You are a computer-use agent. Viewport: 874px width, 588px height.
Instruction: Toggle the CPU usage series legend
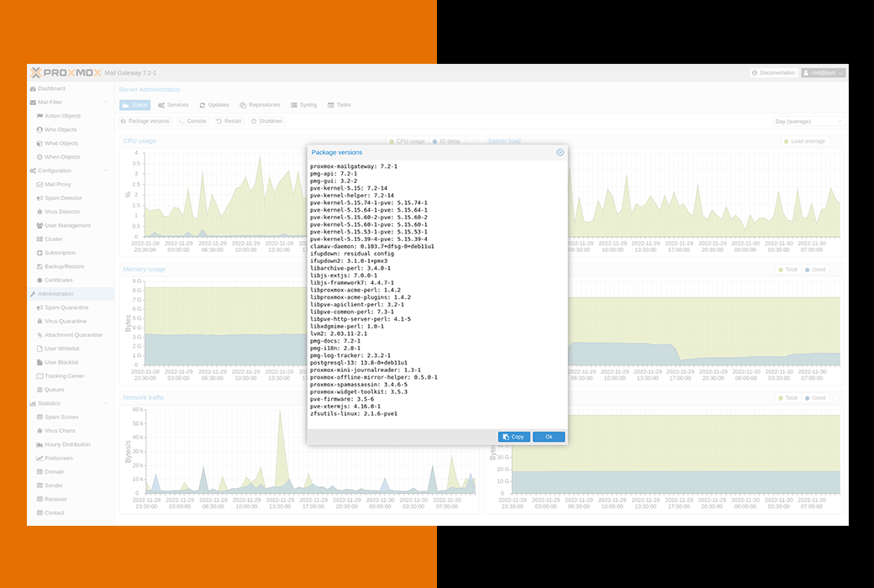408,141
